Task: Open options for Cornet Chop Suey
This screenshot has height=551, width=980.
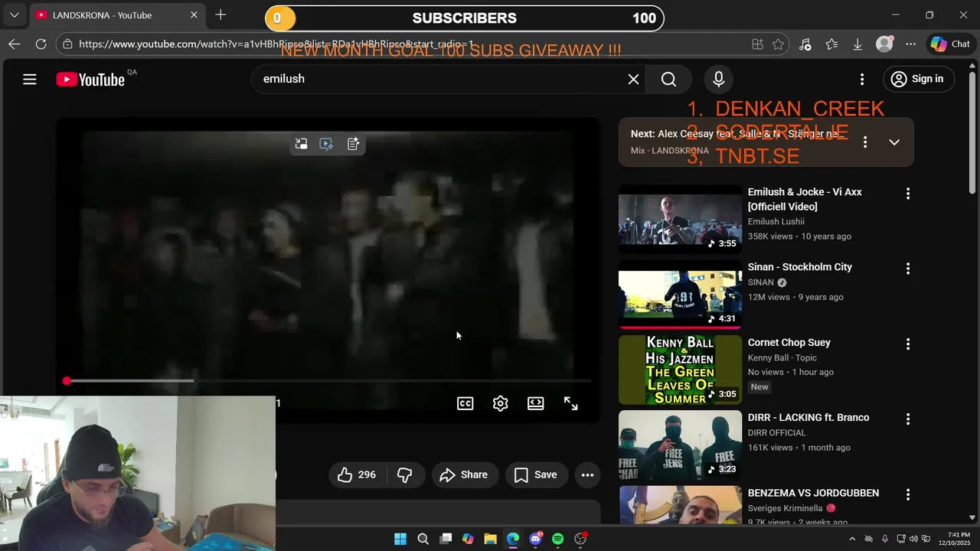Action: [908, 344]
